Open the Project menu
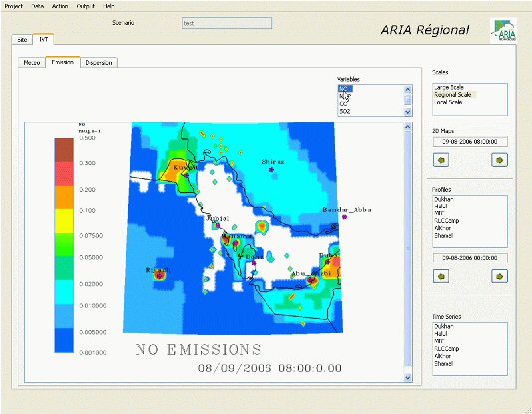Image resolution: width=532 pixels, height=414 pixels. (14, 6)
